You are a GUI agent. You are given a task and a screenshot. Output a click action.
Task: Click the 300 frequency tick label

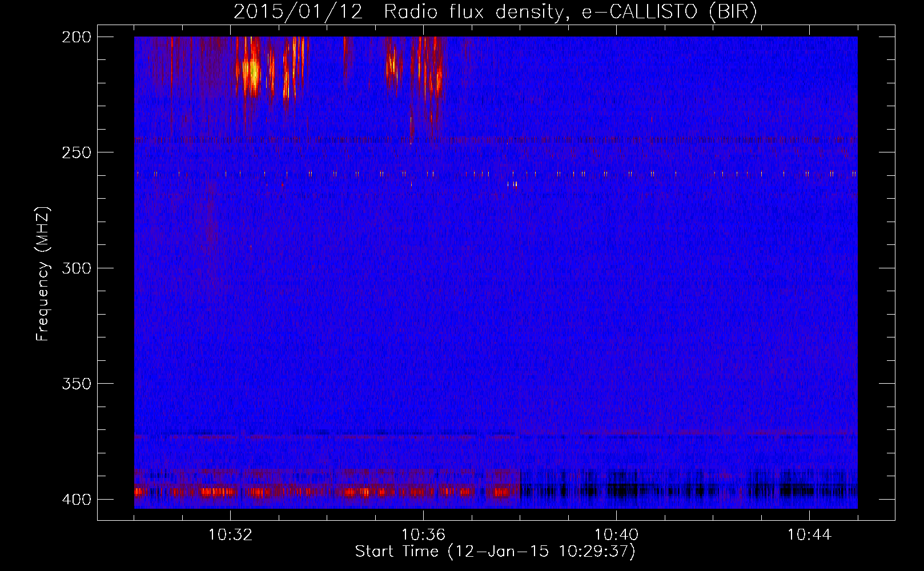click(x=76, y=268)
